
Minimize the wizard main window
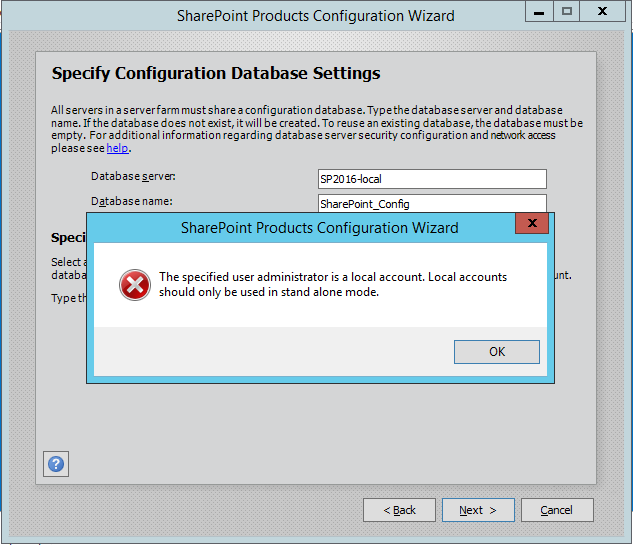pyautogui.click(x=539, y=11)
